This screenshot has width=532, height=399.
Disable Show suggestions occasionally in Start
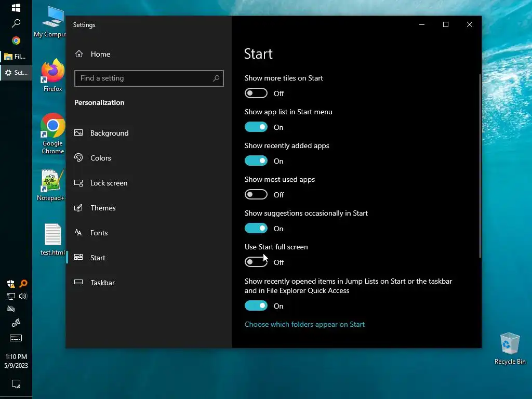coord(256,229)
